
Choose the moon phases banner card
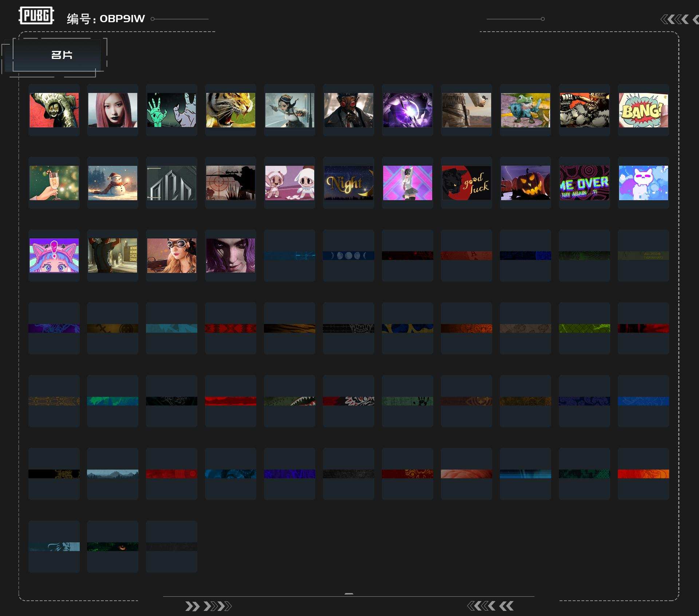point(348,255)
